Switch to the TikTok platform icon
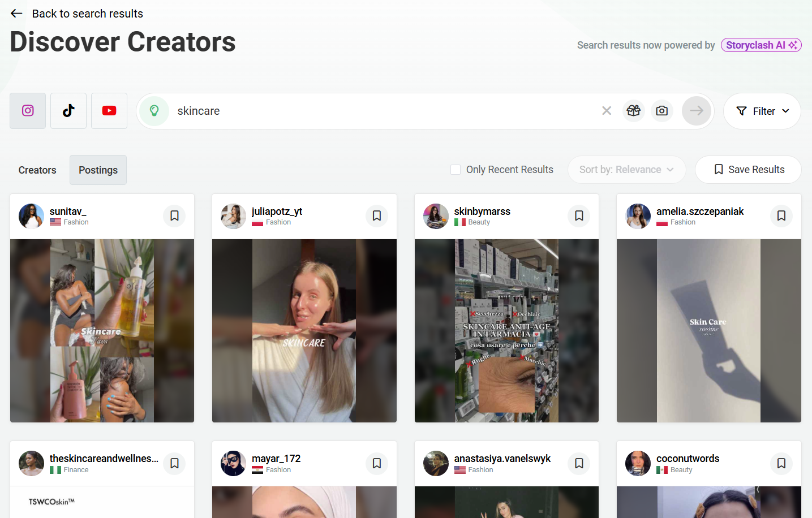Image resolution: width=812 pixels, height=518 pixels. pos(68,111)
